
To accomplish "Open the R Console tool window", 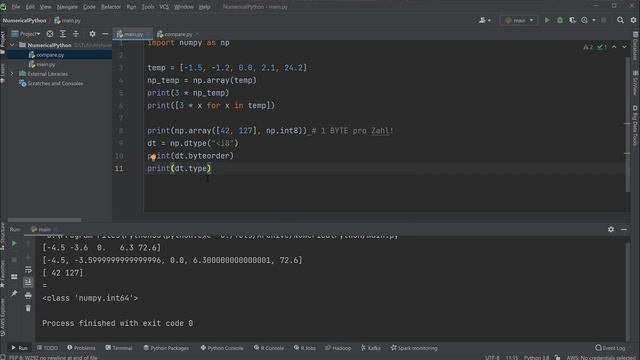I will click(x=269, y=348).
